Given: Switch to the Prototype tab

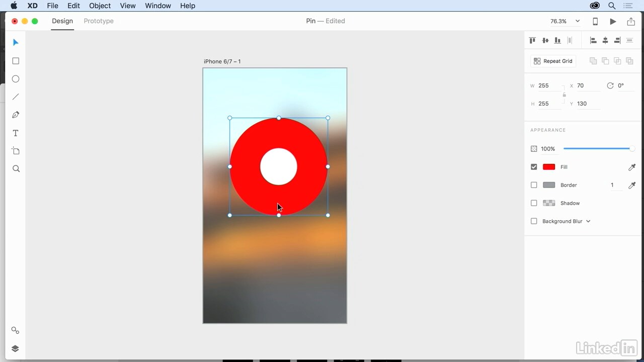Looking at the screenshot, I should pos(99,21).
